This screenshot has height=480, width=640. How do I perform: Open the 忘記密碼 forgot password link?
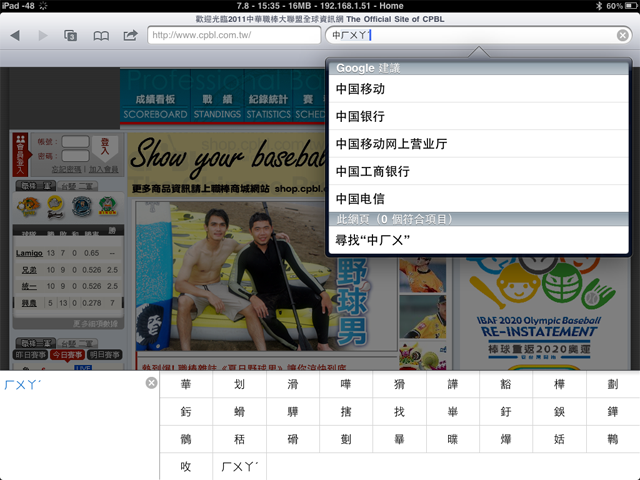pos(67,169)
